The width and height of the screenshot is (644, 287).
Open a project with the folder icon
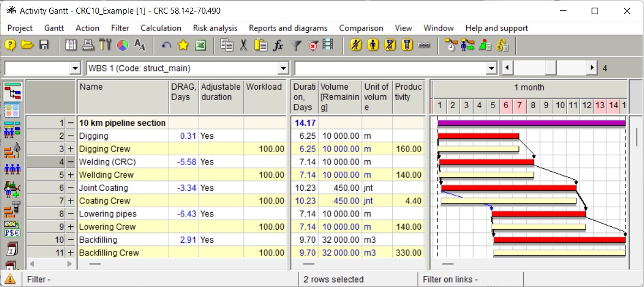27,45
